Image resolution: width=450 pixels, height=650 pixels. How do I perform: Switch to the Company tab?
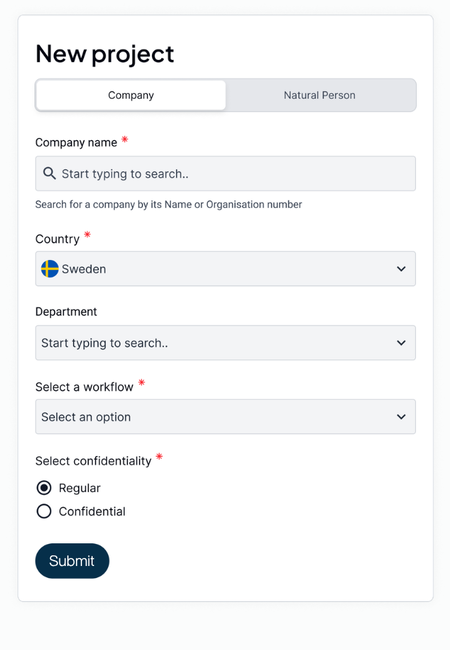[x=131, y=95]
